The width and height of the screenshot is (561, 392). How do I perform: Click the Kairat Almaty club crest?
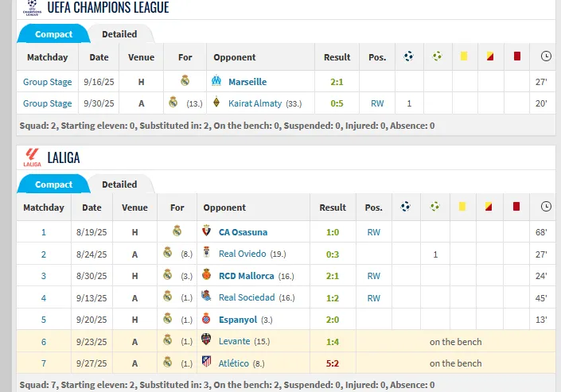pos(218,103)
